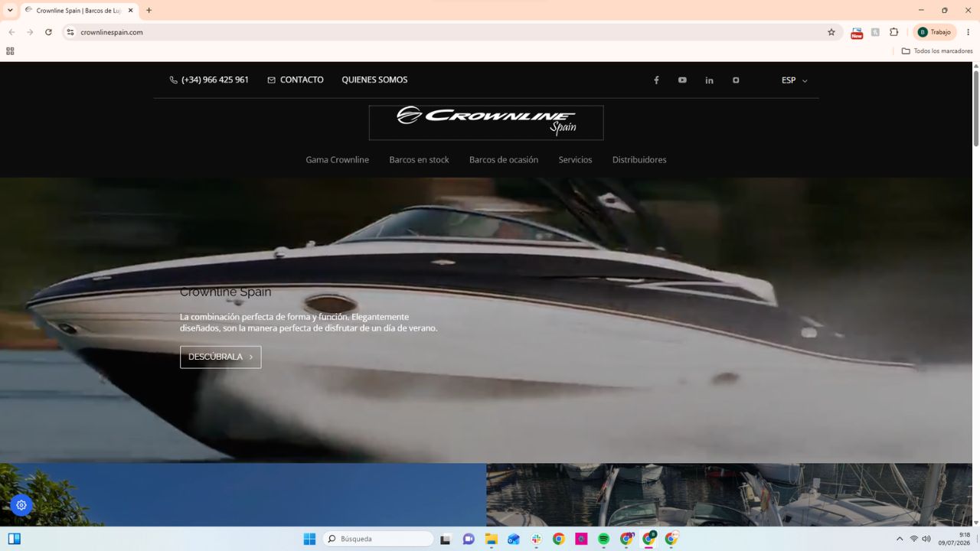This screenshot has height=551, width=980.
Task: Open the apps grid in bookmarks bar
Action: (x=10, y=51)
